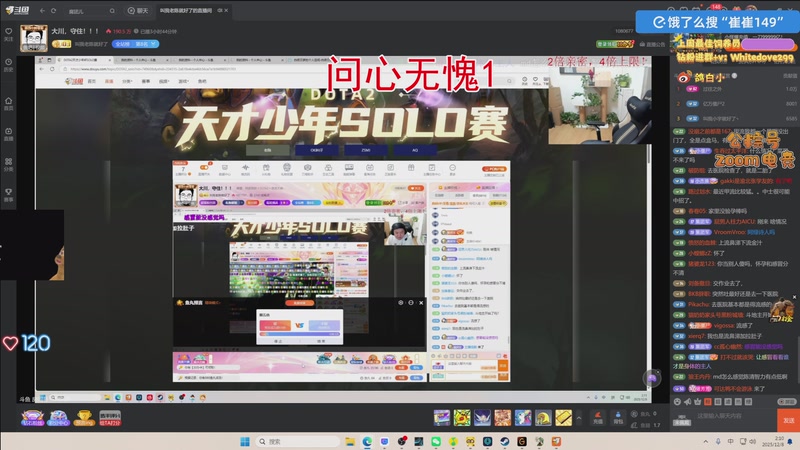Go back with the left arrow
Viewport: 800px width, 450px height.
[x=42, y=10]
